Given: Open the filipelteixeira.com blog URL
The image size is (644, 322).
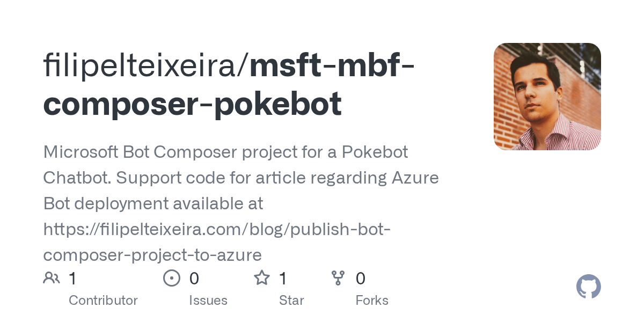Looking at the screenshot, I should point(217,229).
